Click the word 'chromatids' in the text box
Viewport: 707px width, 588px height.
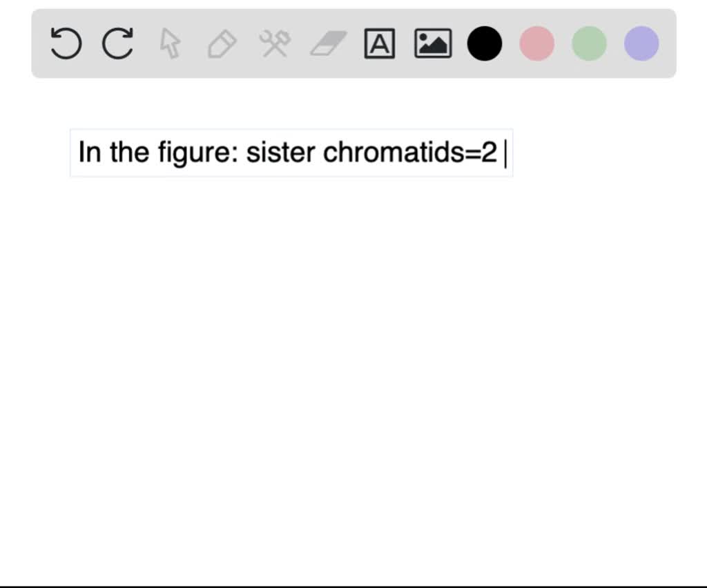tap(394, 153)
